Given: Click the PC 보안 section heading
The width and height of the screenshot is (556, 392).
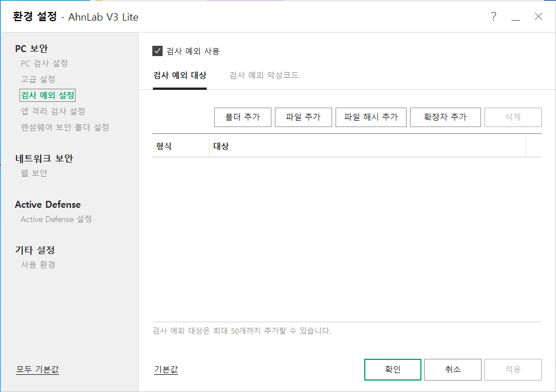Looking at the screenshot, I should coord(31,49).
